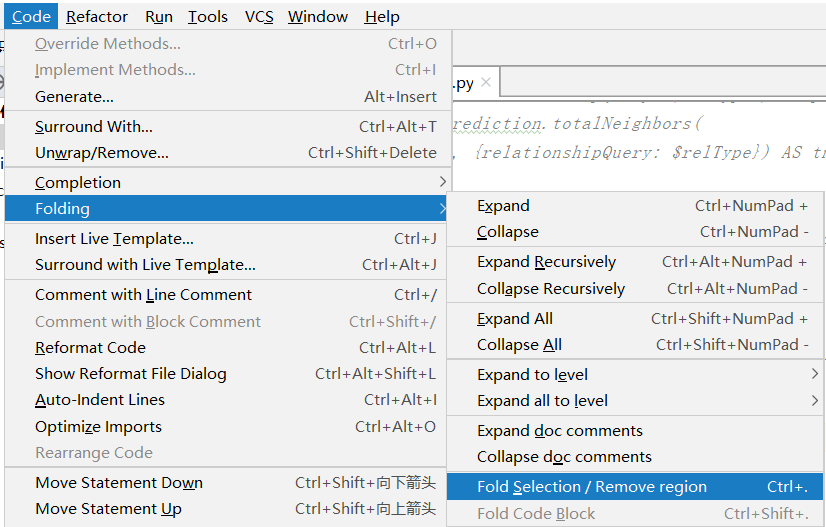This screenshot has height=527, width=826.
Task: Click Expand in Folding submenu
Action: point(635,206)
